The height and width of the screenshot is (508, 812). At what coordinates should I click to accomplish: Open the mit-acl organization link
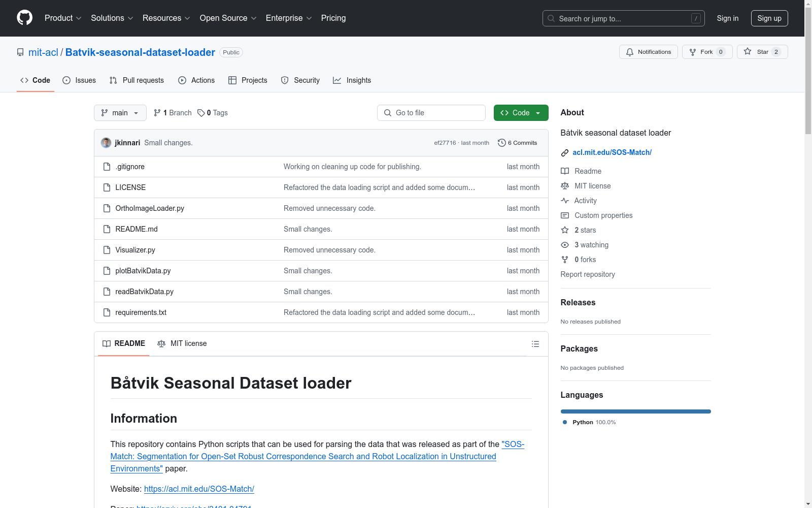(x=43, y=52)
